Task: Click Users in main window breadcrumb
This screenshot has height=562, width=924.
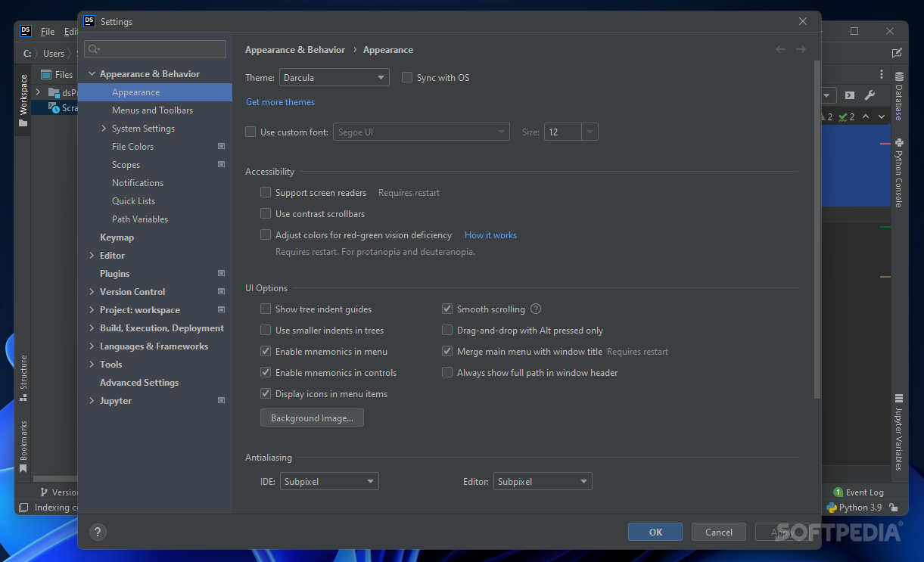Action: [x=54, y=53]
